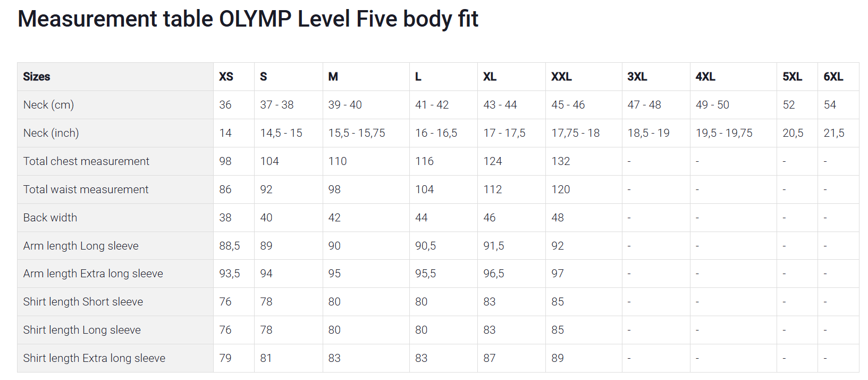
Task: Click the XS size column header
Action: point(226,77)
